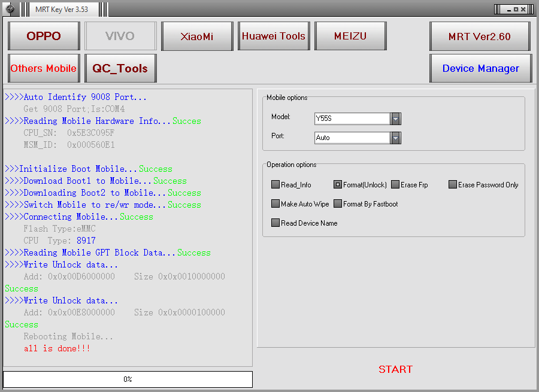
Task: Open Others Mobile section
Action: [x=44, y=68]
